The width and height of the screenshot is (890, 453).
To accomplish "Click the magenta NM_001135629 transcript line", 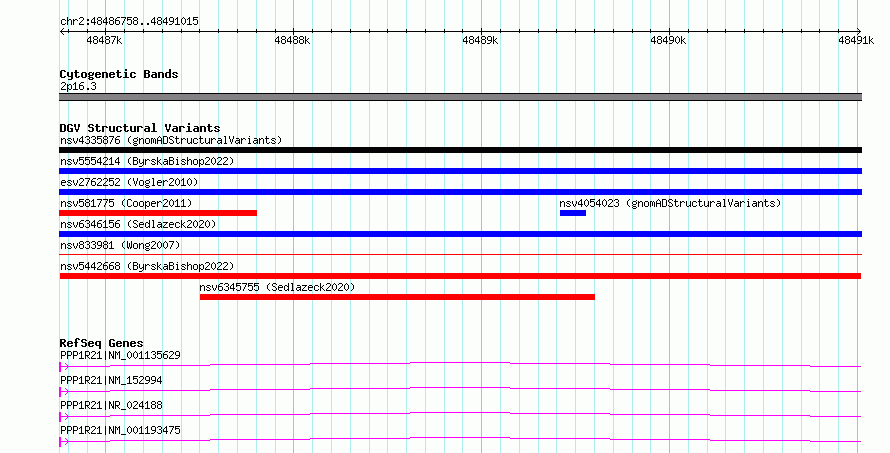I will coord(460,364).
